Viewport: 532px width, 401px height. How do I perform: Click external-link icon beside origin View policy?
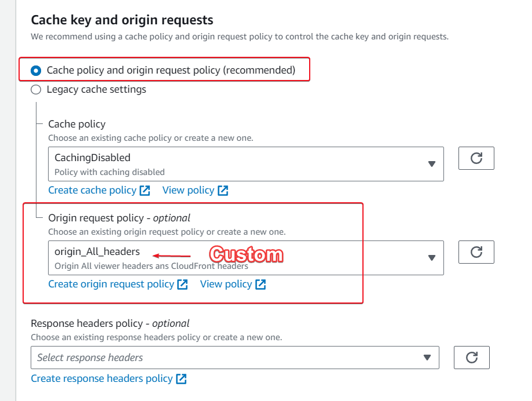261,284
